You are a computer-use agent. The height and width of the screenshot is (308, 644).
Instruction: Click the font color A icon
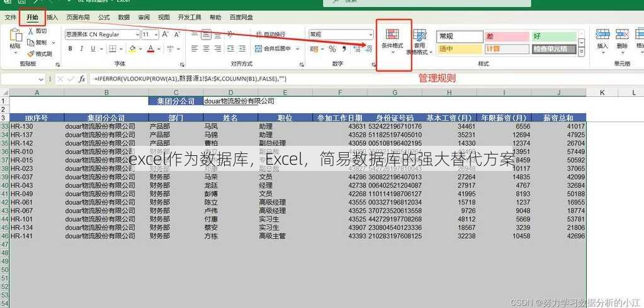(150, 49)
